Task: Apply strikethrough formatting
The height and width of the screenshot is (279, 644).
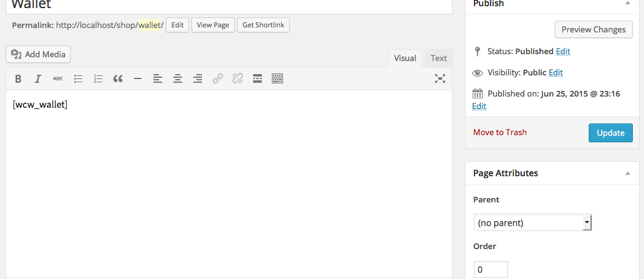Action: tap(58, 78)
